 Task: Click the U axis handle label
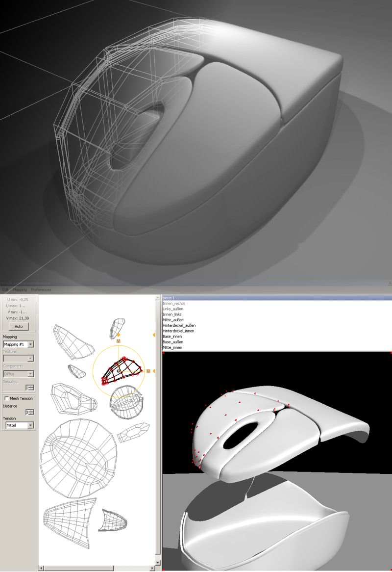[148, 371]
